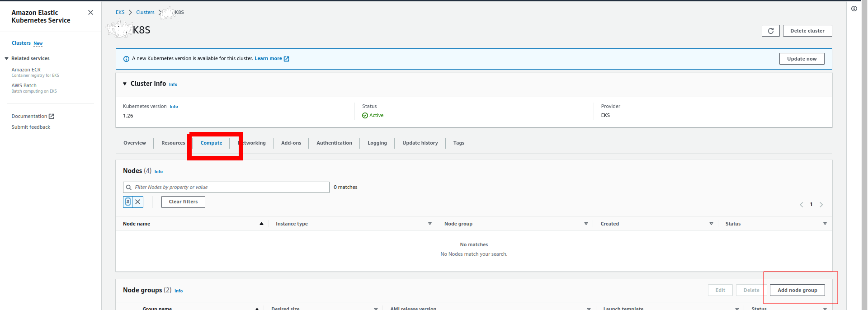Image resolution: width=868 pixels, height=310 pixels.
Task: Sort Nodes table by Created column
Action: click(711, 224)
